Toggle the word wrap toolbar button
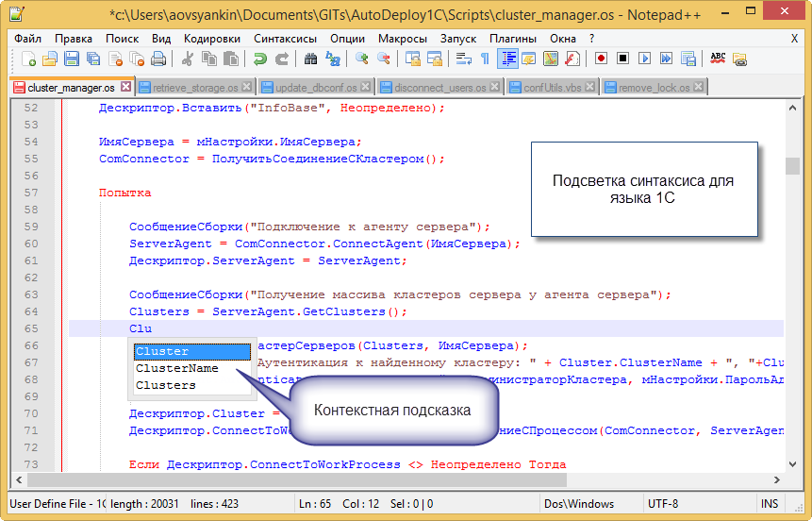 click(x=463, y=59)
